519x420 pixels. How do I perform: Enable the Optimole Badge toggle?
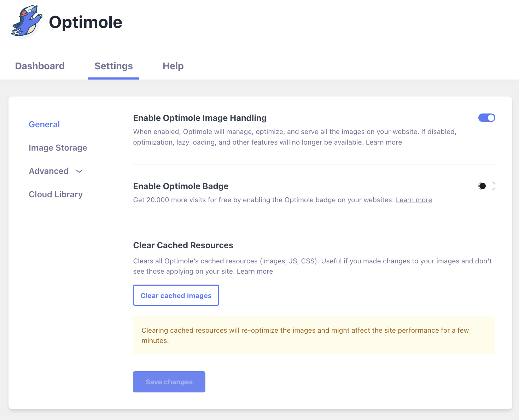[486, 186]
